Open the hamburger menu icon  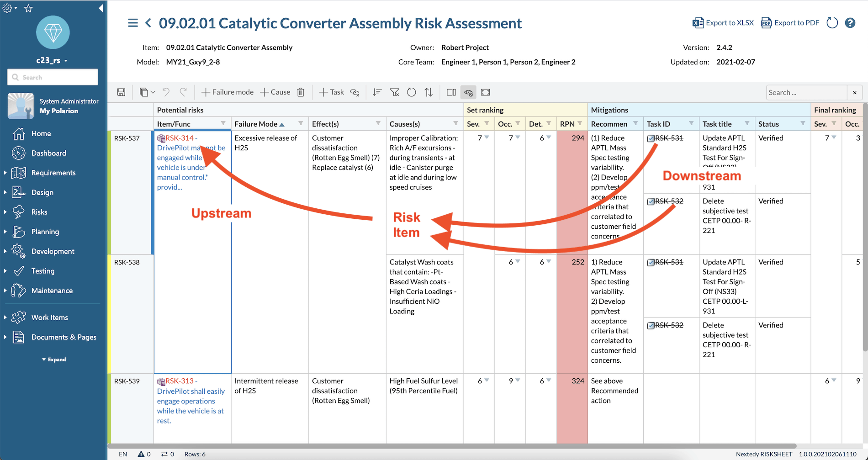point(133,23)
